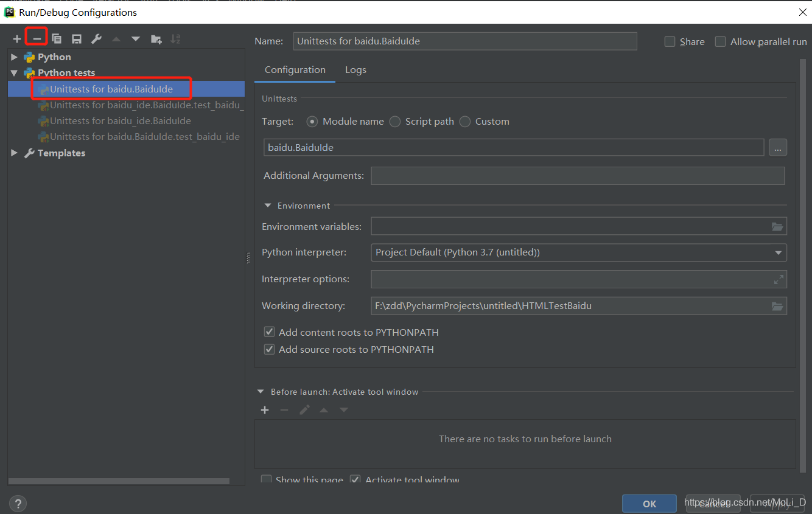Focus the Additional Arguments field
812x514 pixels.
pyautogui.click(x=578, y=176)
